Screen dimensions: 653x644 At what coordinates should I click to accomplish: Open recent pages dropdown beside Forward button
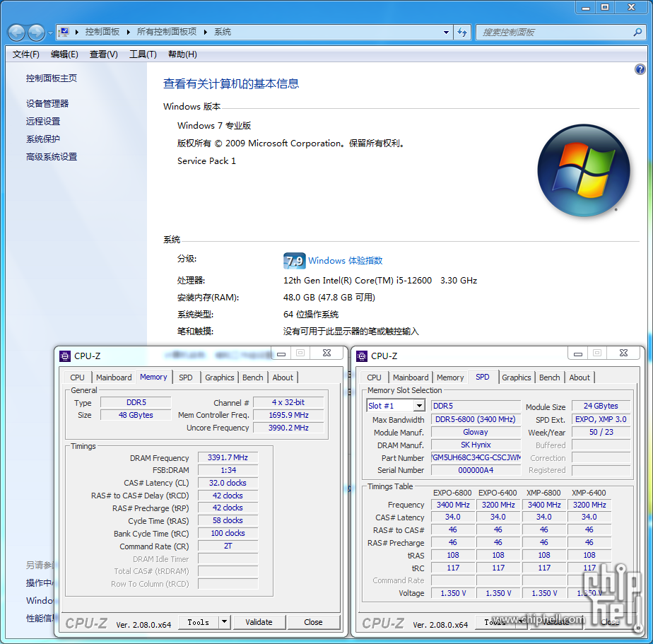point(50,33)
